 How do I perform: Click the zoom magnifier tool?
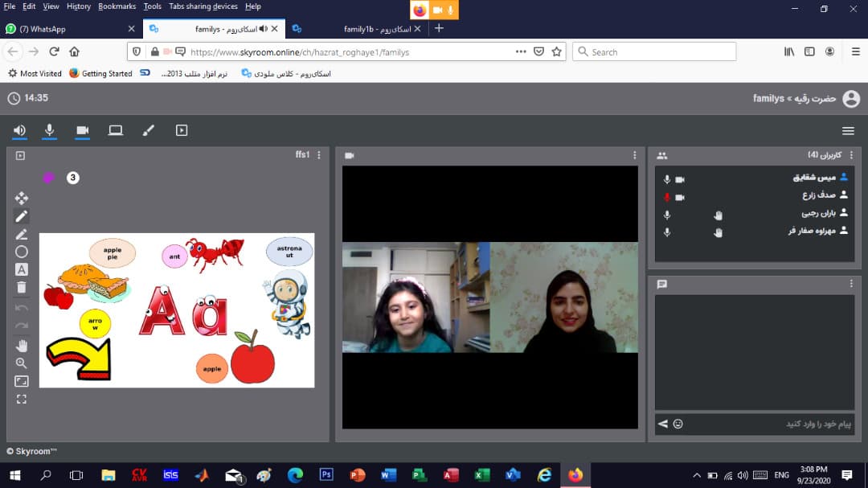pos(22,363)
